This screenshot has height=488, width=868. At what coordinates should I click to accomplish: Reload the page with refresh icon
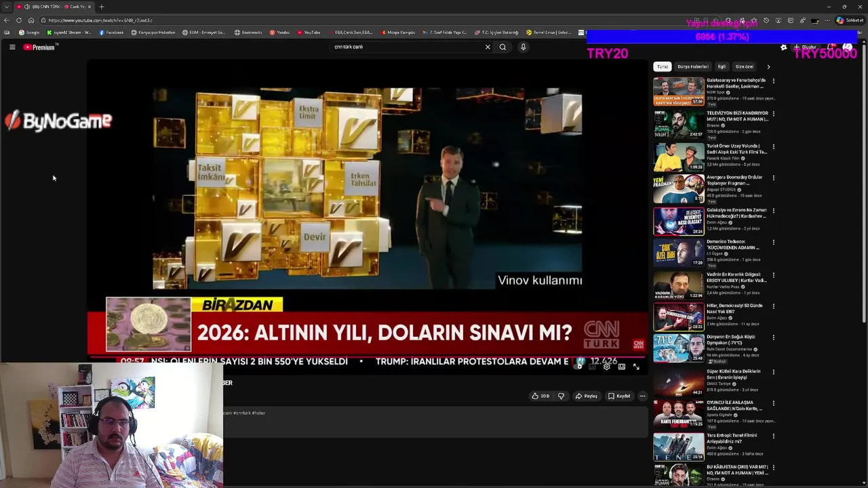(19, 20)
